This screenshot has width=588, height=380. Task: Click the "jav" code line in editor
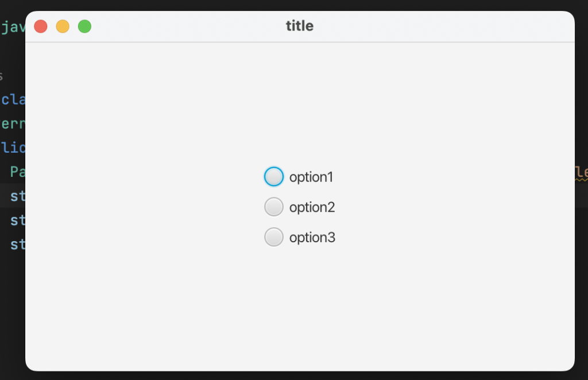[13, 28]
